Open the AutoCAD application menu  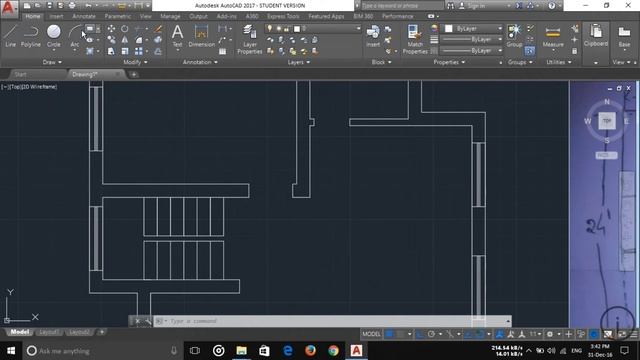(x=9, y=8)
